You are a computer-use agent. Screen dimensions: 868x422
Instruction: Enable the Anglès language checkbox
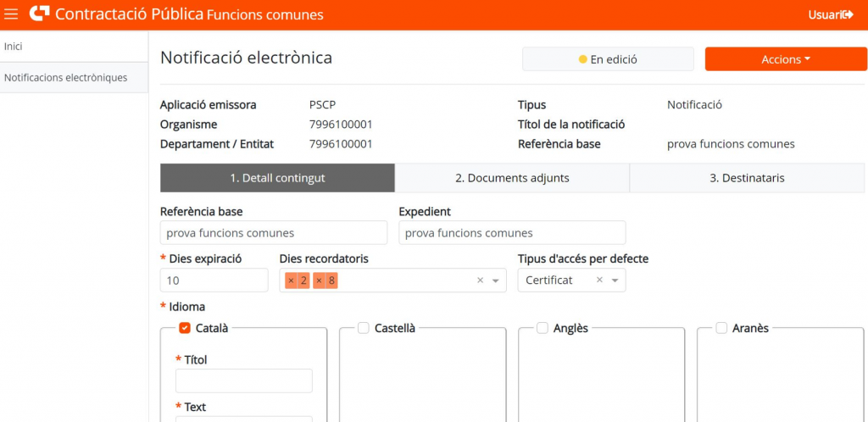coord(542,328)
